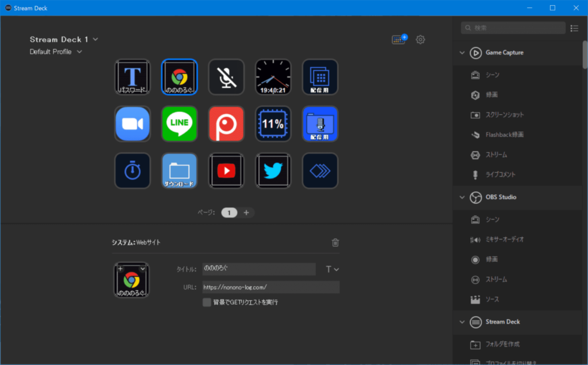The height and width of the screenshot is (365, 588).
Task: Select the CPU 11% usage key
Action: pos(273,123)
